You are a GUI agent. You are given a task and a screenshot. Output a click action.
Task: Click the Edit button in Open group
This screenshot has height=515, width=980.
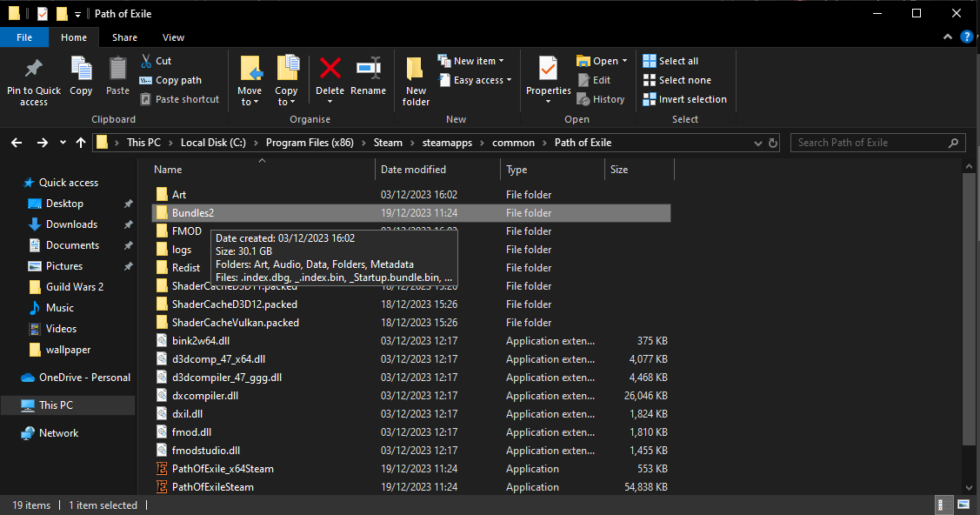tap(594, 80)
